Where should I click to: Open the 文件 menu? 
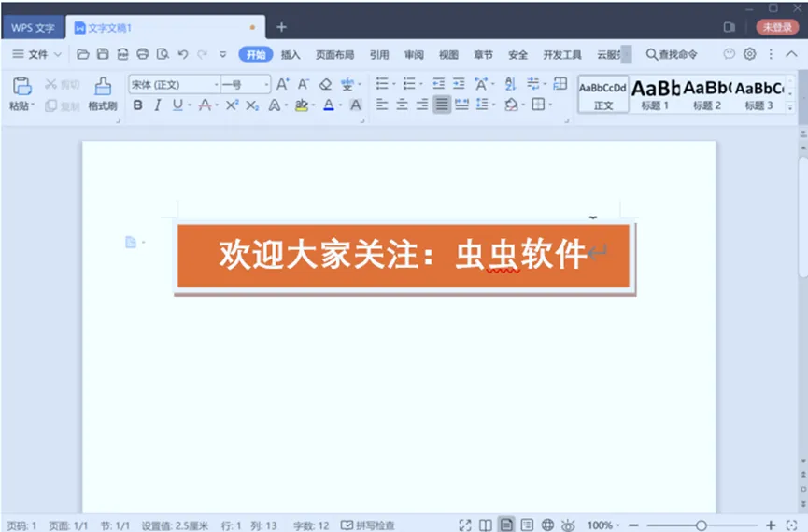point(36,54)
